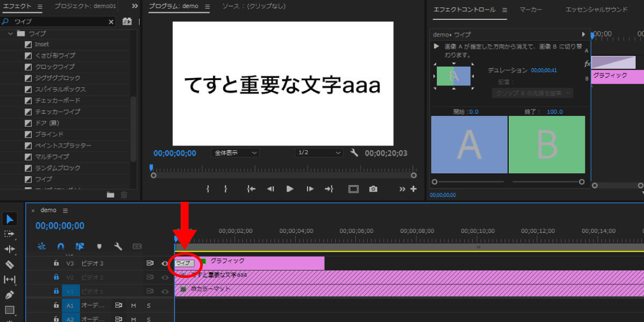This screenshot has height=322, width=644.
Task: Adjust the end B preview slider
Action: 581,182
